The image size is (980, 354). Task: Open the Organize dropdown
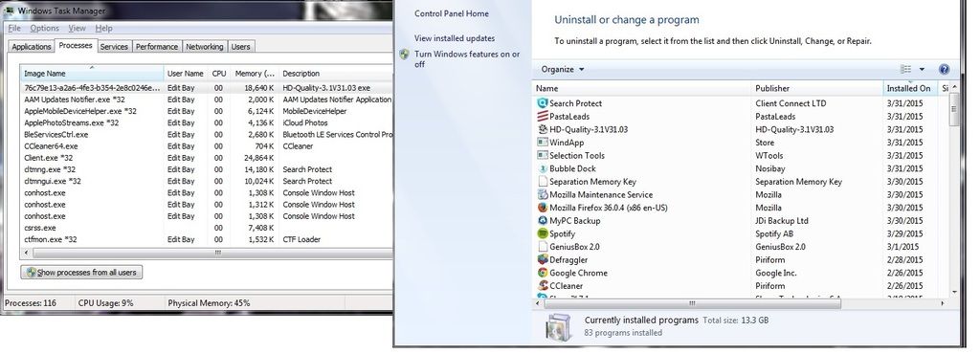point(563,69)
